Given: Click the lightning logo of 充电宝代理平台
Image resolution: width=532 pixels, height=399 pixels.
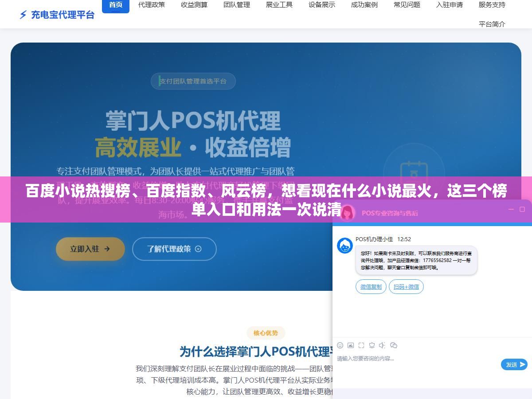Looking at the screenshot, I should click(x=23, y=15).
